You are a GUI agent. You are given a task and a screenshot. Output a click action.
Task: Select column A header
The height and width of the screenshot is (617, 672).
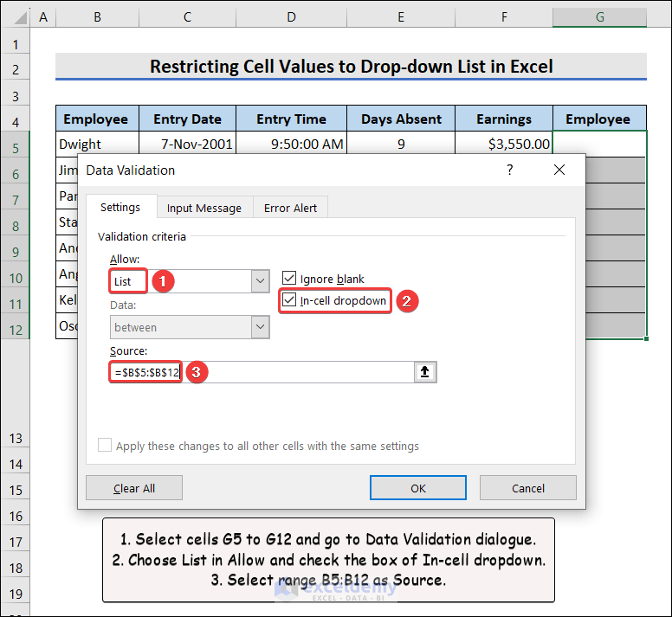click(x=42, y=17)
